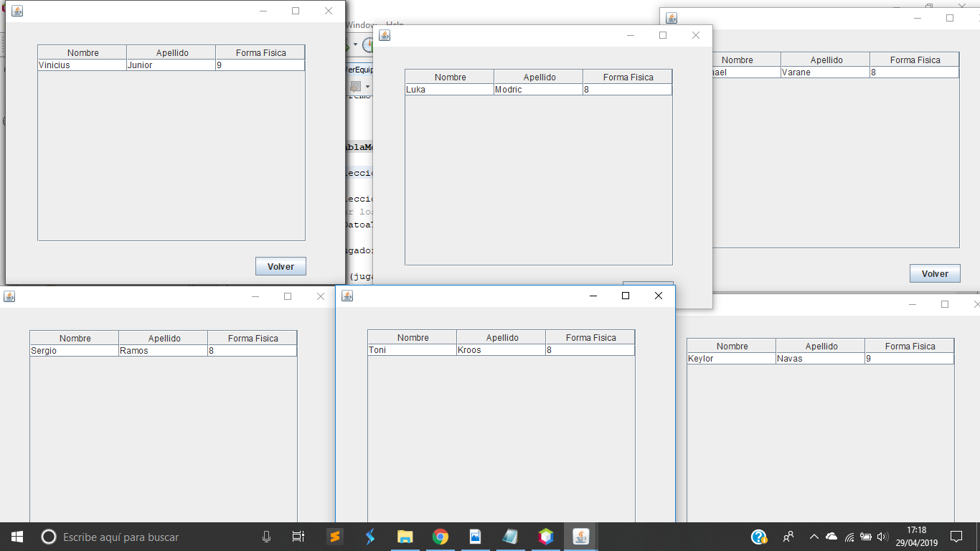Select the cell "Ramos"
Viewport: 980px width, 551px height.
click(x=164, y=351)
